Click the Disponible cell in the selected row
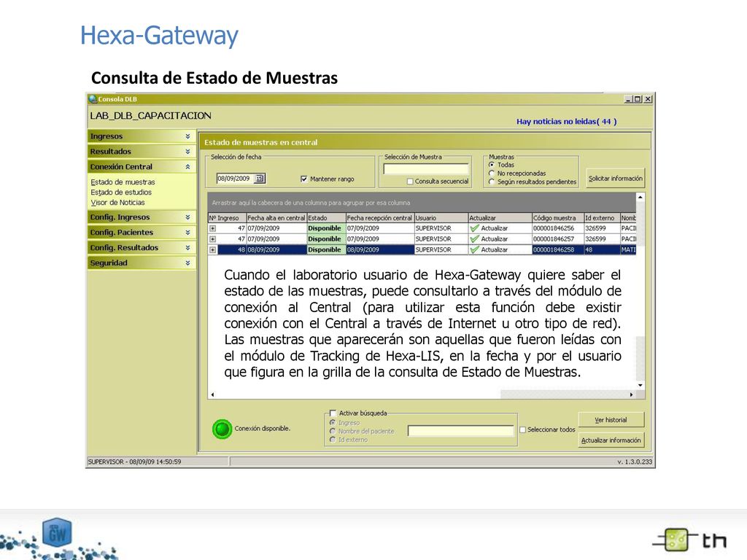 click(326, 249)
